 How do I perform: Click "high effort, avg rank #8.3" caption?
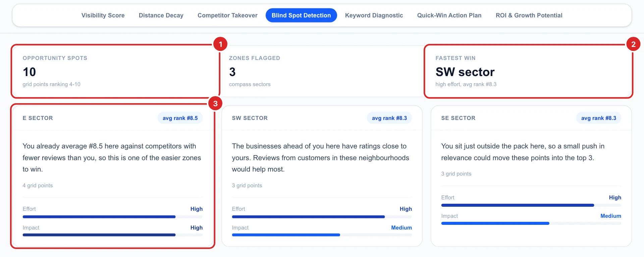tap(466, 84)
